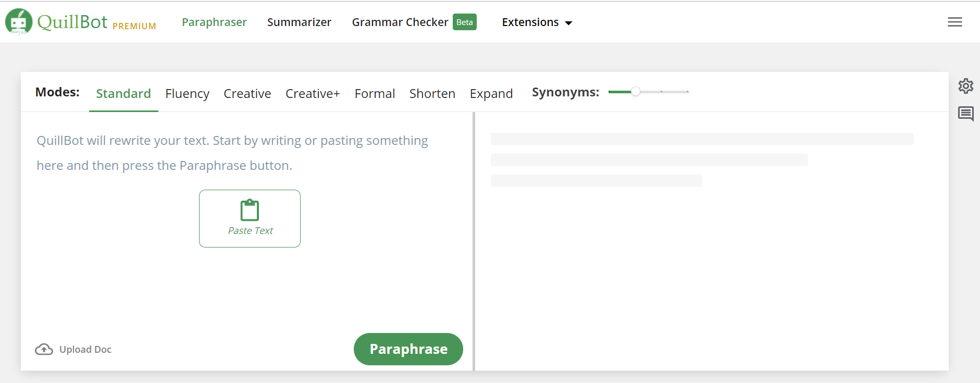Set Synonyms slider to its maximum end
The width and height of the screenshot is (980, 383).
click(688, 92)
